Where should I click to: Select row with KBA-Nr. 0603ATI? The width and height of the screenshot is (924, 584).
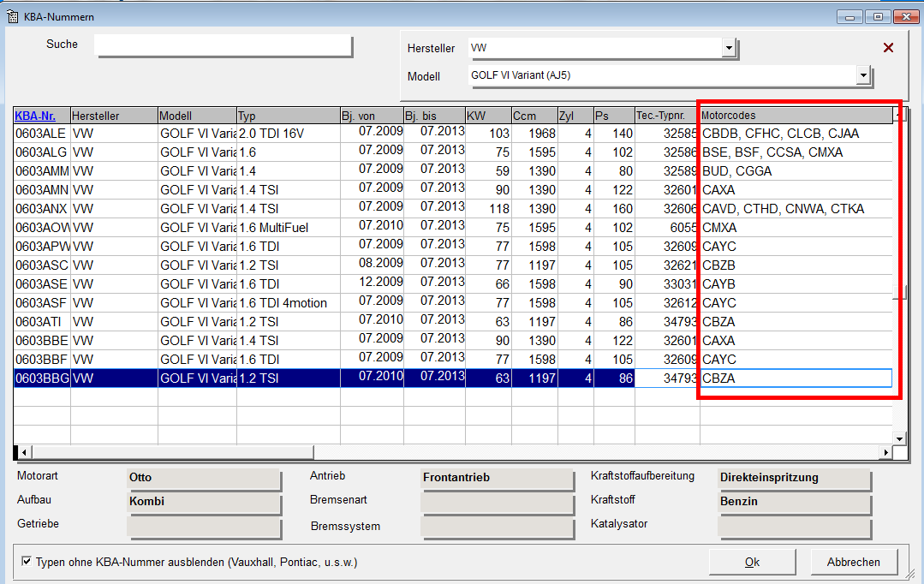(452, 322)
